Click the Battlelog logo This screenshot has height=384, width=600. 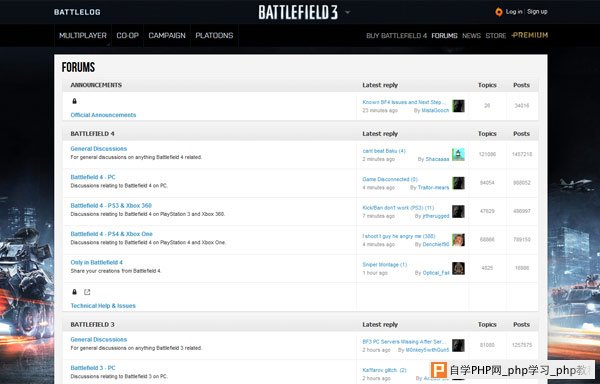point(77,12)
